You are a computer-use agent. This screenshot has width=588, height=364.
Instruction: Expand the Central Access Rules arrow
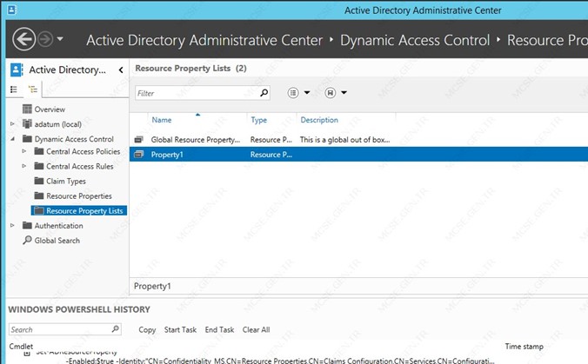[24, 166]
